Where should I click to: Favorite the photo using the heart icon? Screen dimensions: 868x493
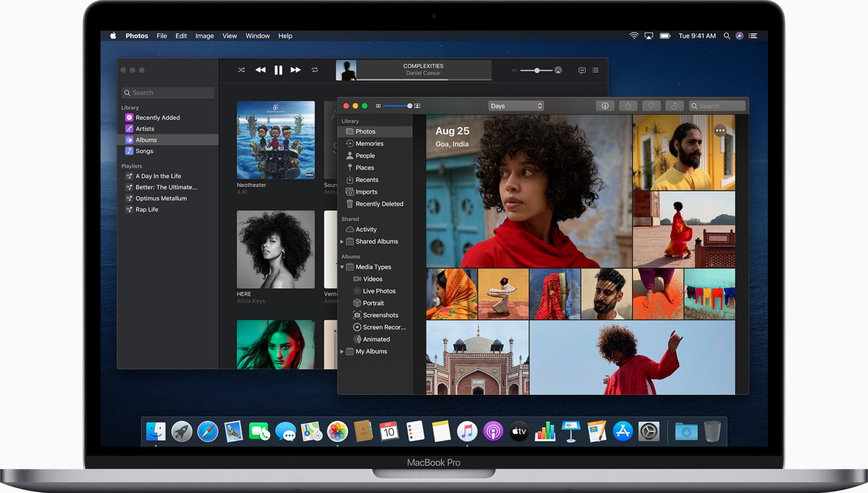[651, 106]
